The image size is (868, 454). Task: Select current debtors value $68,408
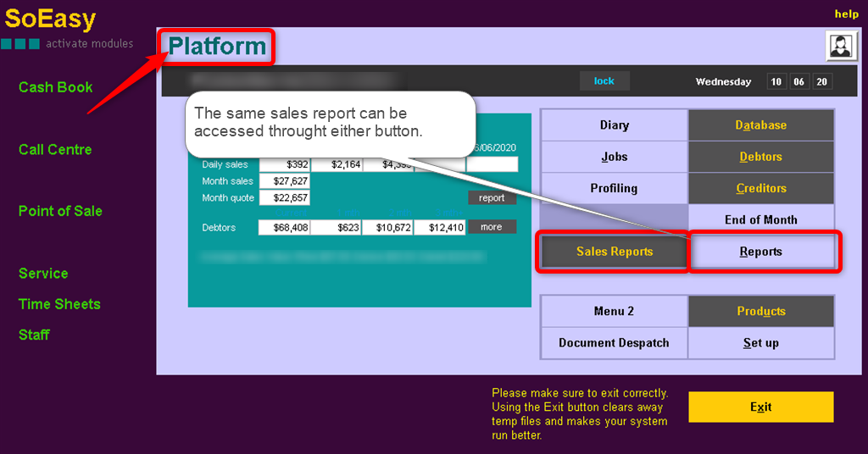pos(285,227)
